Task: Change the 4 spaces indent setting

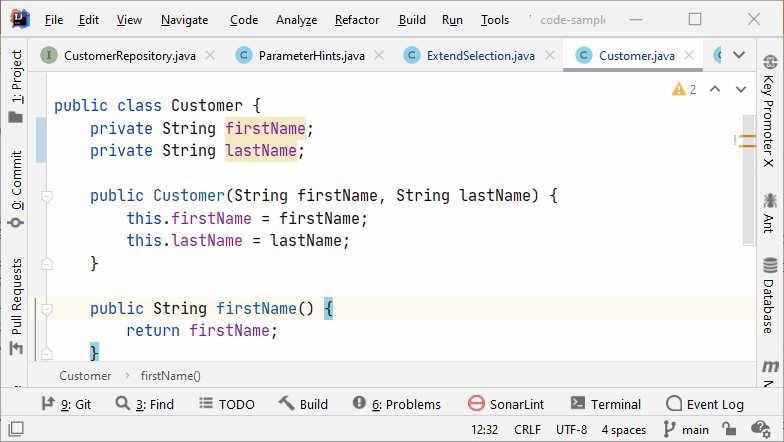Action: tap(624, 430)
